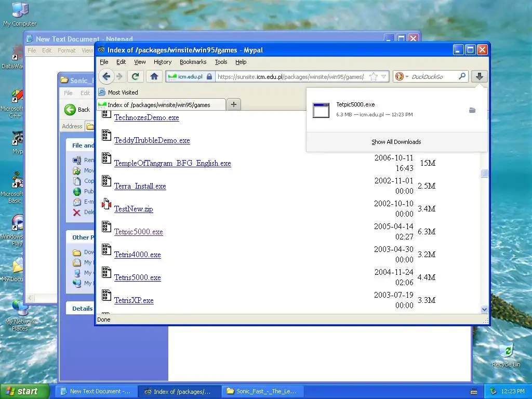Viewport: 532px width, 399px height.
Task: Click the My Computer desktop icon
Action: (x=20, y=14)
